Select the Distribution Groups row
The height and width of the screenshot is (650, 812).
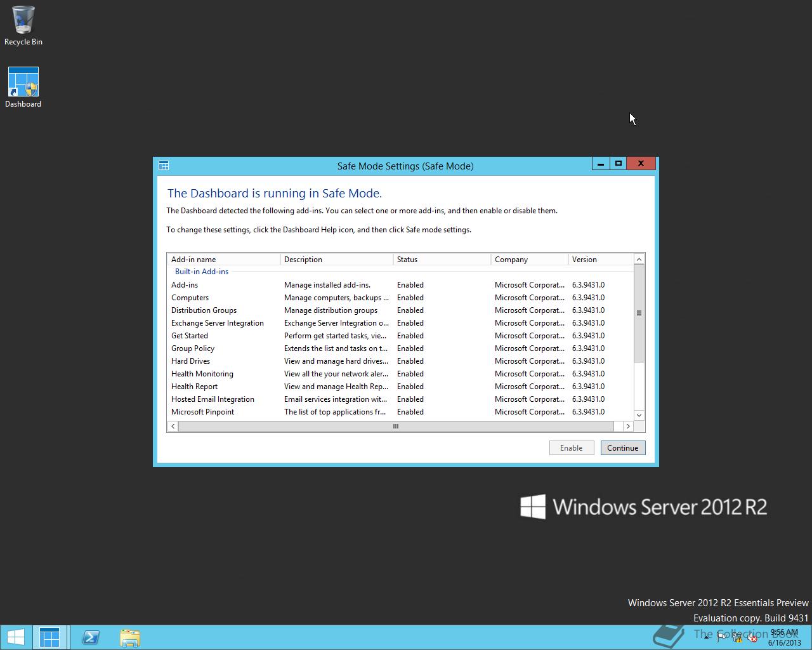pyautogui.click(x=400, y=310)
